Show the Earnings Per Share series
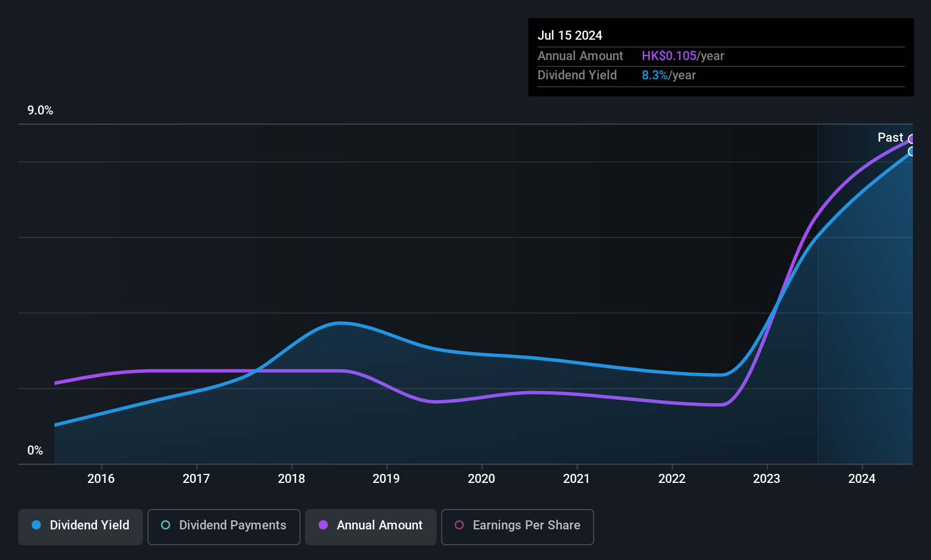The height and width of the screenshot is (560, 931). click(x=517, y=527)
